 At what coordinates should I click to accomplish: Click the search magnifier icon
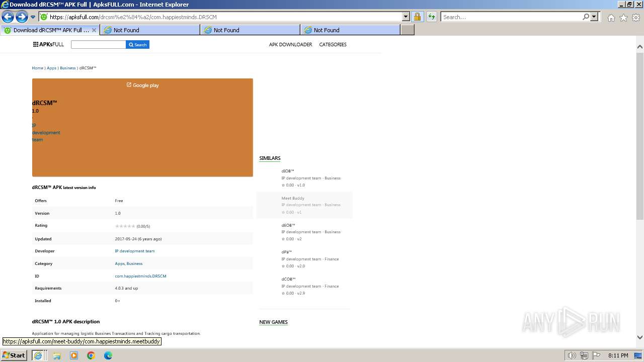[x=586, y=17]
